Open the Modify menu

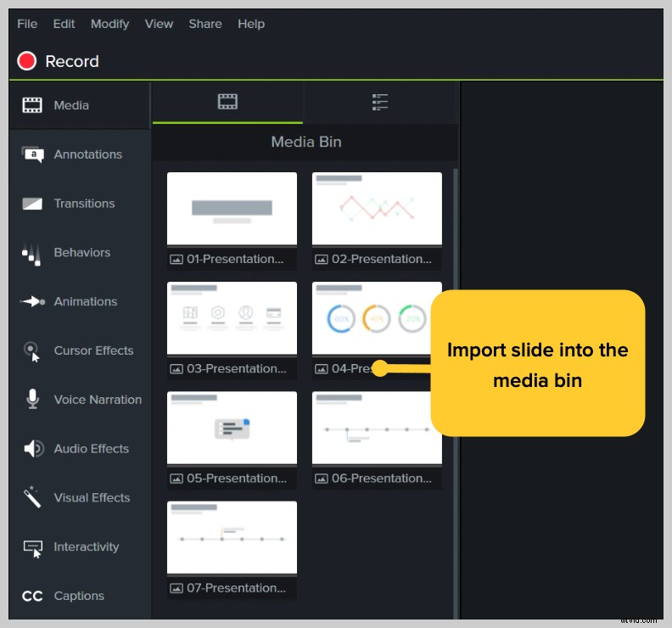click(x=109, y=24)
